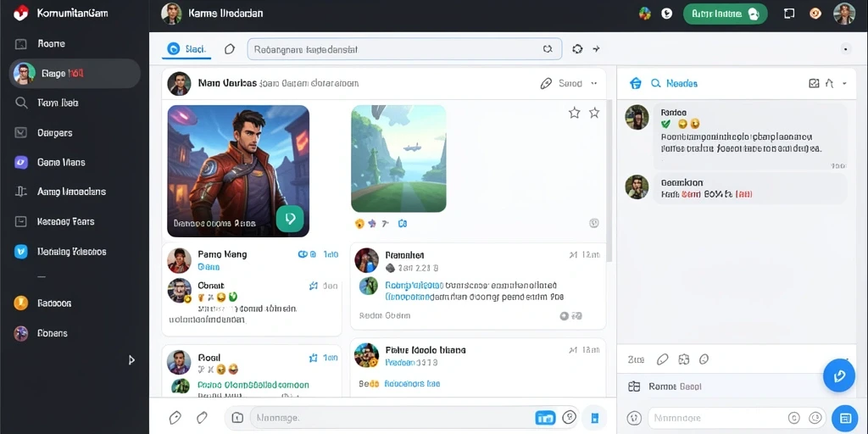Open the Conens channel avatar in sidebar
The image size is (868, 434).
click(21, 332)
